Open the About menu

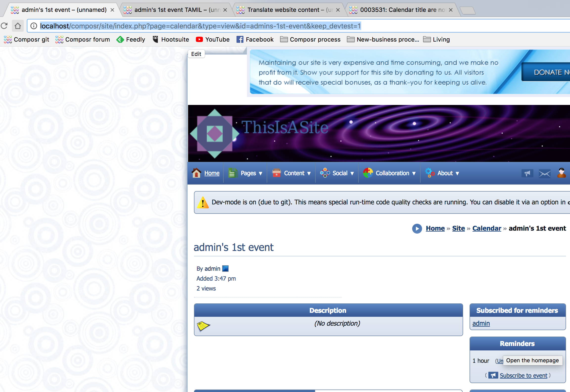click(445, 173)
